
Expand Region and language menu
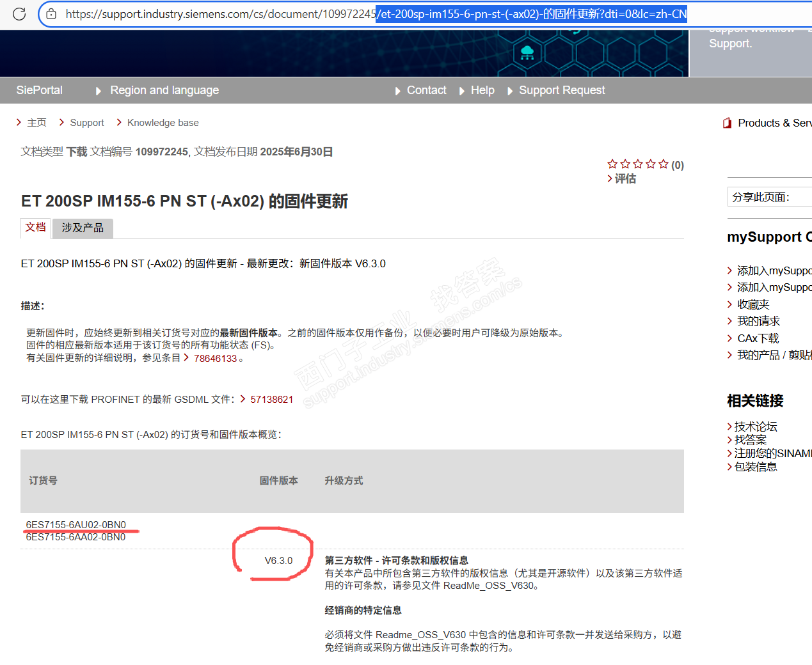(x=164, y=90)
